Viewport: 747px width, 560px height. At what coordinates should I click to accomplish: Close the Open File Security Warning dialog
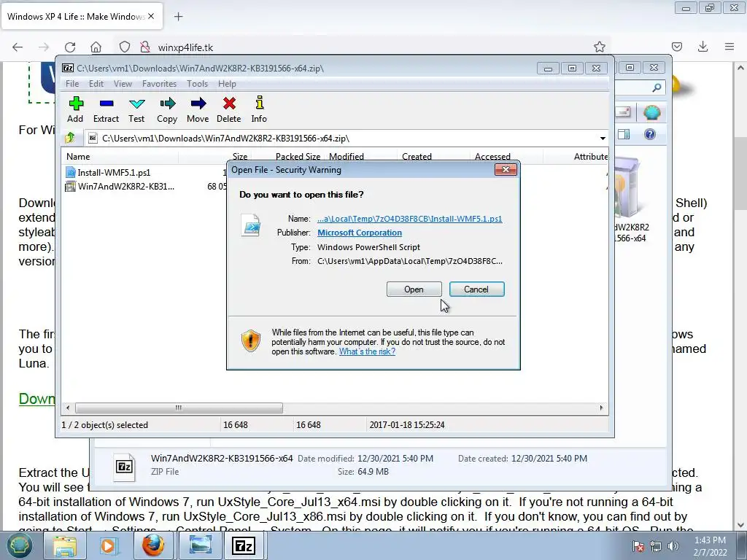click(x=506, y=169)
